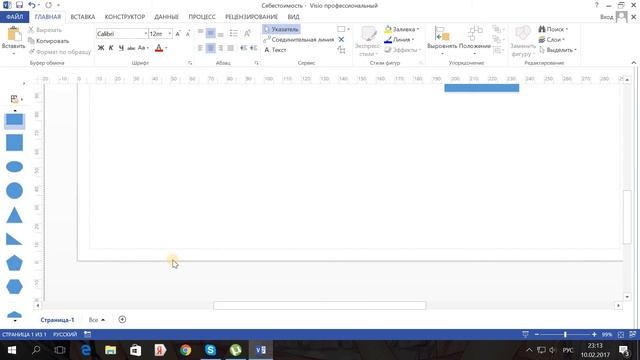This screenshot has width=640, height=360.
Task: Undo the last action
Action: tap(32, 5)
